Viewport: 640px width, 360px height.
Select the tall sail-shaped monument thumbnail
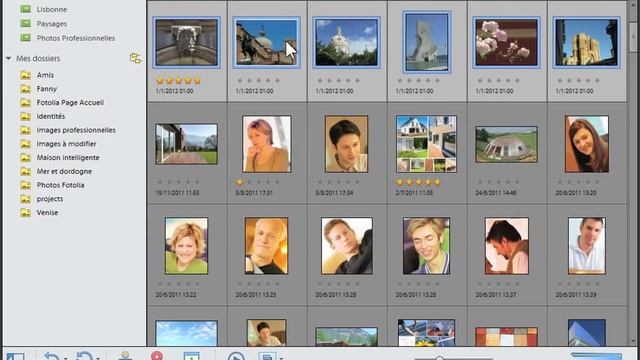426,42
